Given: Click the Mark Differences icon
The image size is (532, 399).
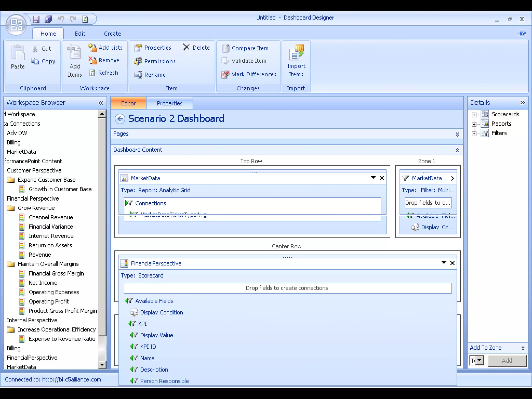Looking at the screenshot, I should (225, 75).
